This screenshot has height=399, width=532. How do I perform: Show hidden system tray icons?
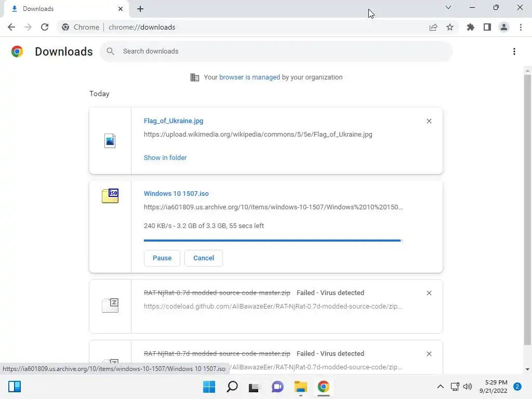pos(441,387)
